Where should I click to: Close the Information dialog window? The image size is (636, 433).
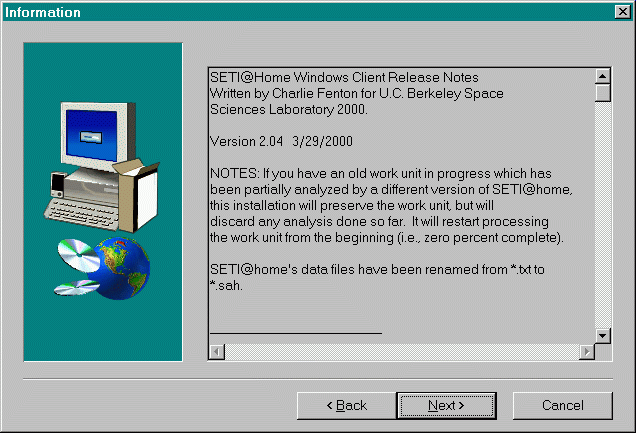(x=622, y=12)
